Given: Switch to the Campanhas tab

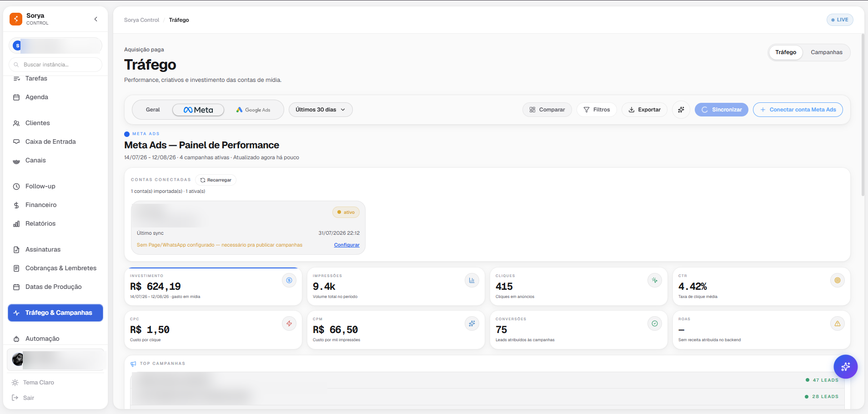Looking at the screenshot, I should [827, 52].
